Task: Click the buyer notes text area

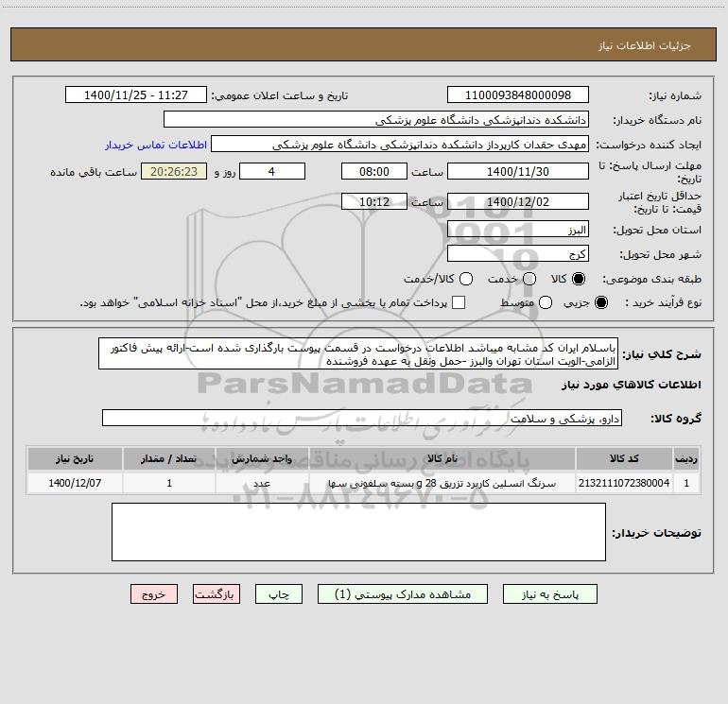Action: tap(359, 532)
